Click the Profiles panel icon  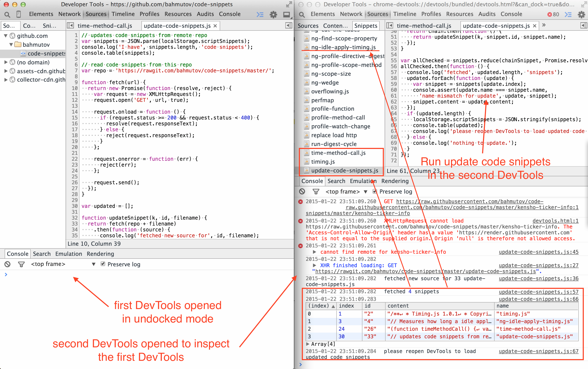pos(153,16)
